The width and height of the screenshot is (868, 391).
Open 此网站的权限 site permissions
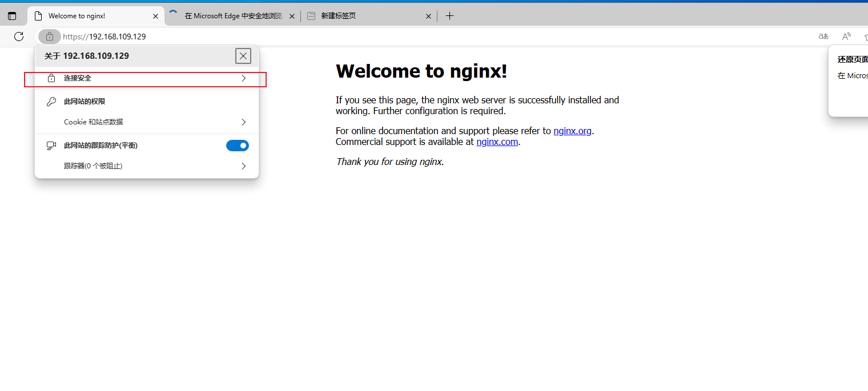[85, 102]
